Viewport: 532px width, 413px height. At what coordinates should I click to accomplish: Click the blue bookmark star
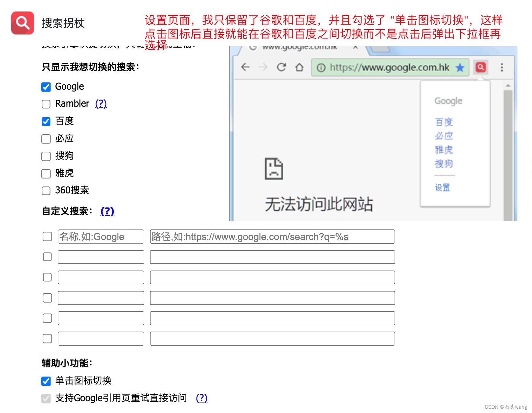(x=460, y=68)
